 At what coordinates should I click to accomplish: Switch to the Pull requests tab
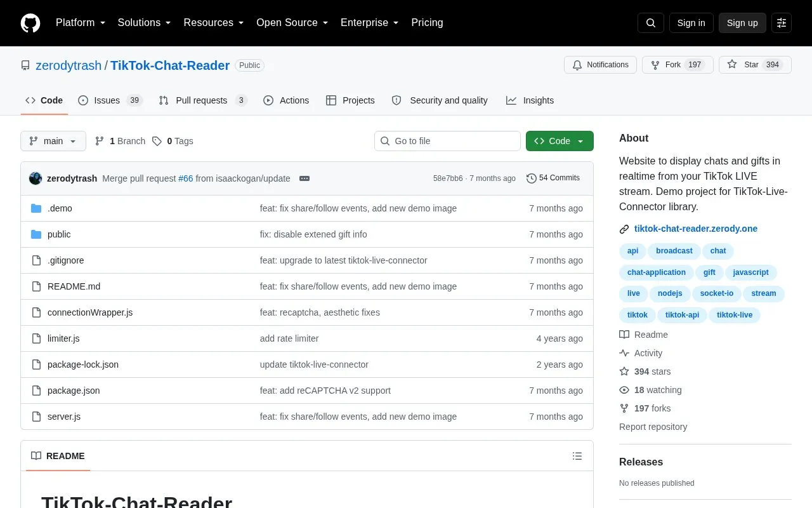203,100
